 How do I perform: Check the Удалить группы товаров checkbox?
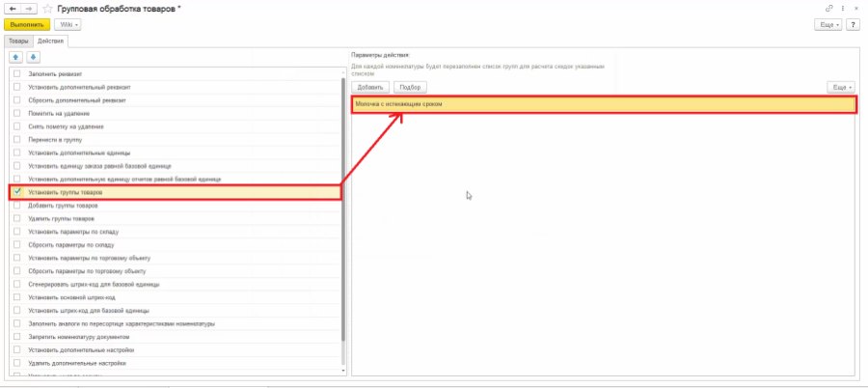[x=17, y=218]
